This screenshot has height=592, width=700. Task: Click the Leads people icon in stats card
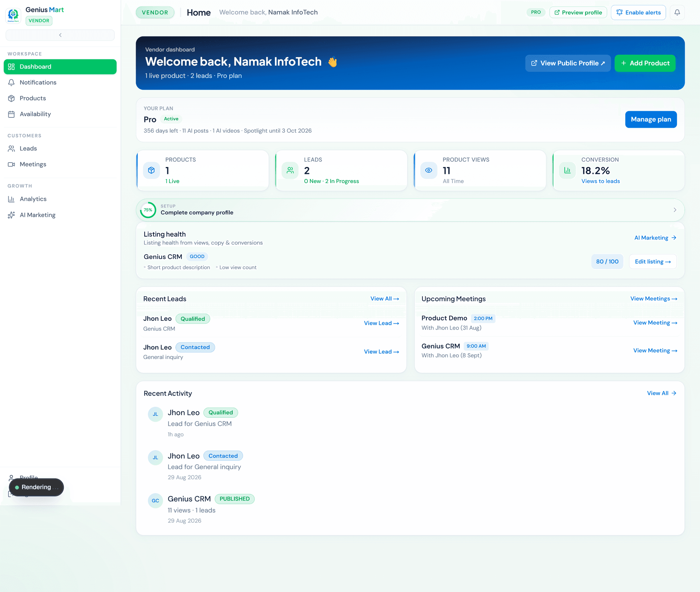[290, 170]
